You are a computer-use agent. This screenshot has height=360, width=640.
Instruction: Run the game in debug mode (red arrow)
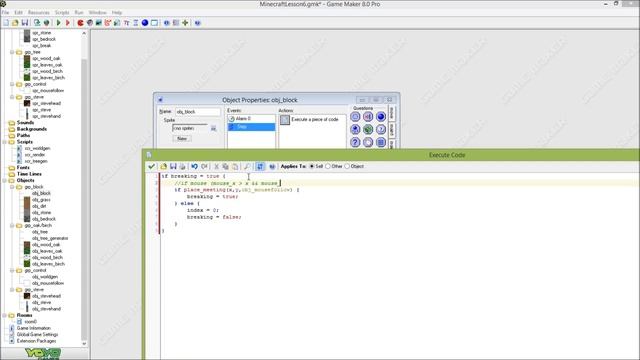tap(68, 23)
